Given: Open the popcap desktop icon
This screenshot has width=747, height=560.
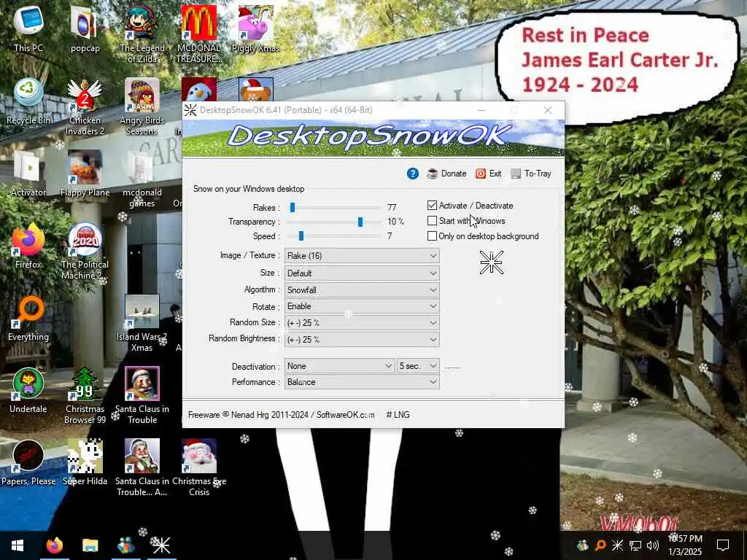Looking at the screenshot, I should (x=85, y=28).
